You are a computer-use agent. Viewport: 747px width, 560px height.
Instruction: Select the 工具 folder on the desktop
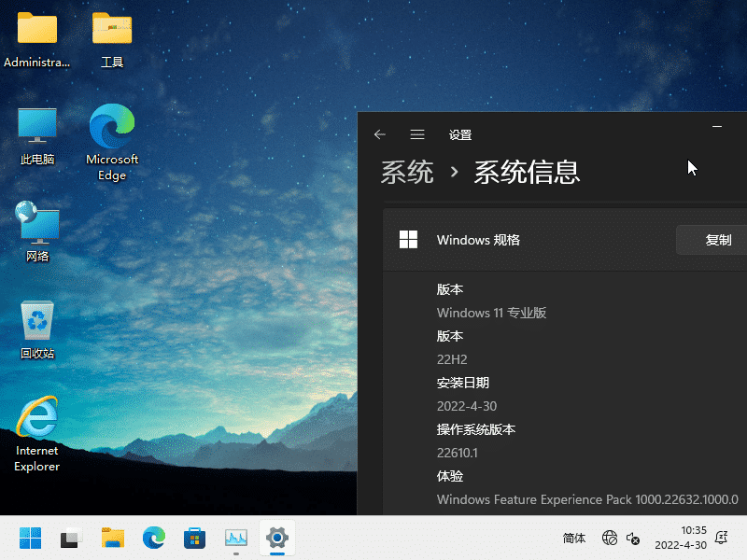point(112,38)
